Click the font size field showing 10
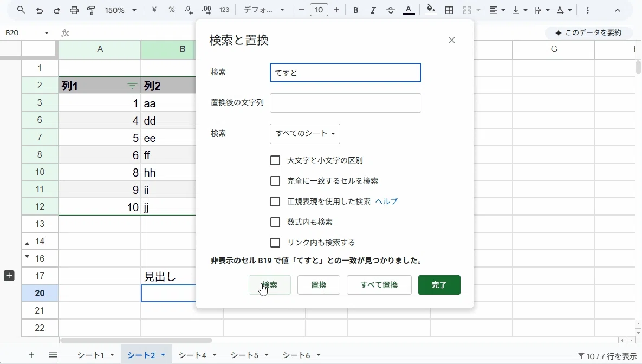 [319, 10]
